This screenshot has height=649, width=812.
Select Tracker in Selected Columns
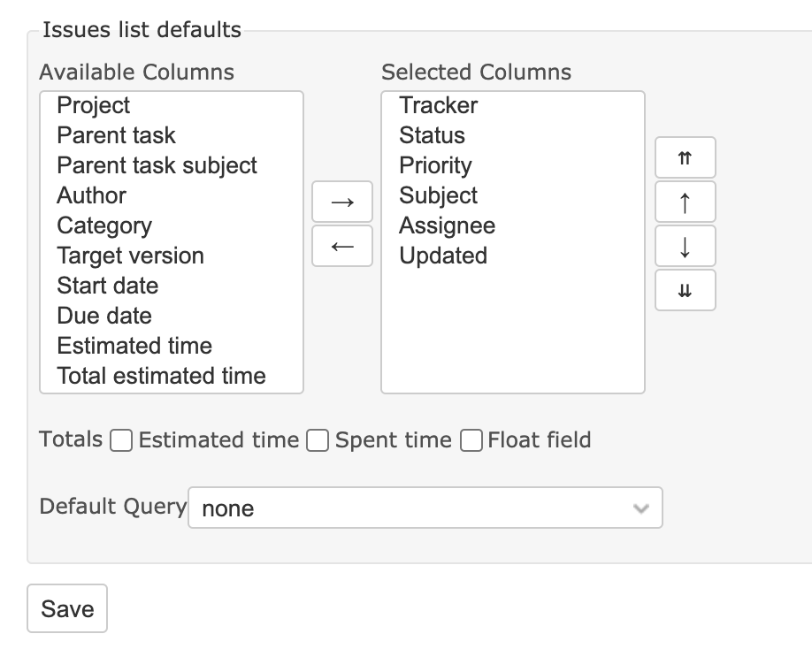tap(438, 106)
